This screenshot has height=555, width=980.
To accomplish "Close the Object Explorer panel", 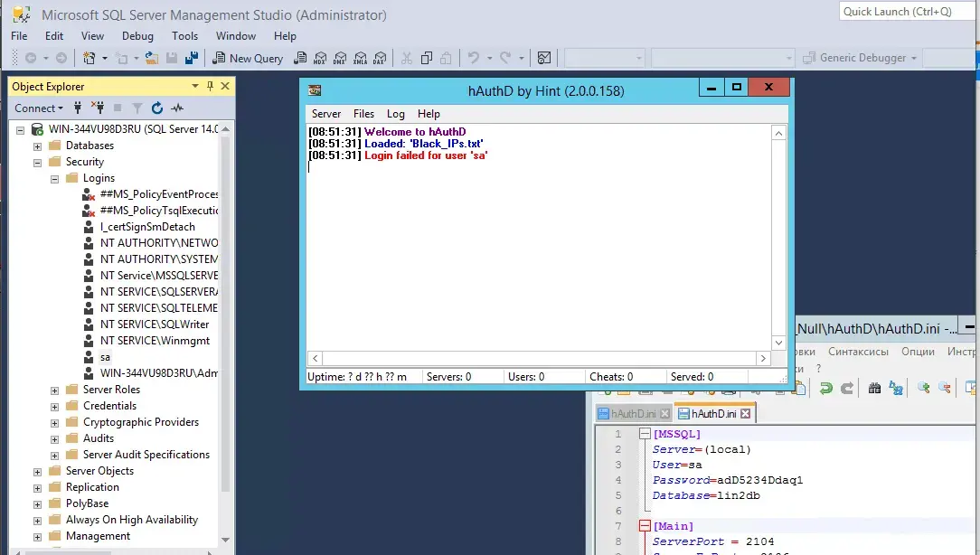I will coord(225,86).
